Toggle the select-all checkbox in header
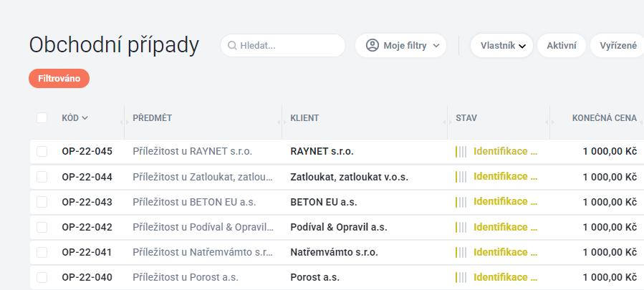Viewport: 644px width, 290px height. [x=42, y=118]
